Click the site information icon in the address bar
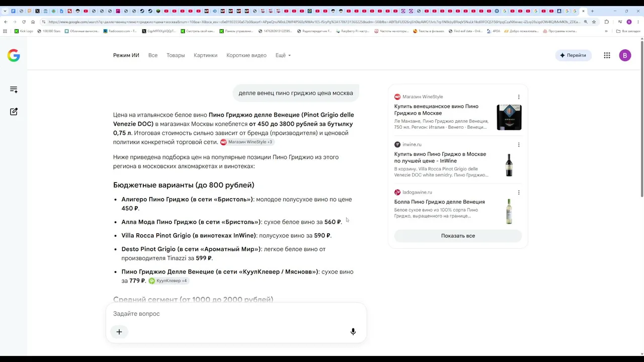The height and width of the screenshot is (362, 644). [x=44, y=22]
